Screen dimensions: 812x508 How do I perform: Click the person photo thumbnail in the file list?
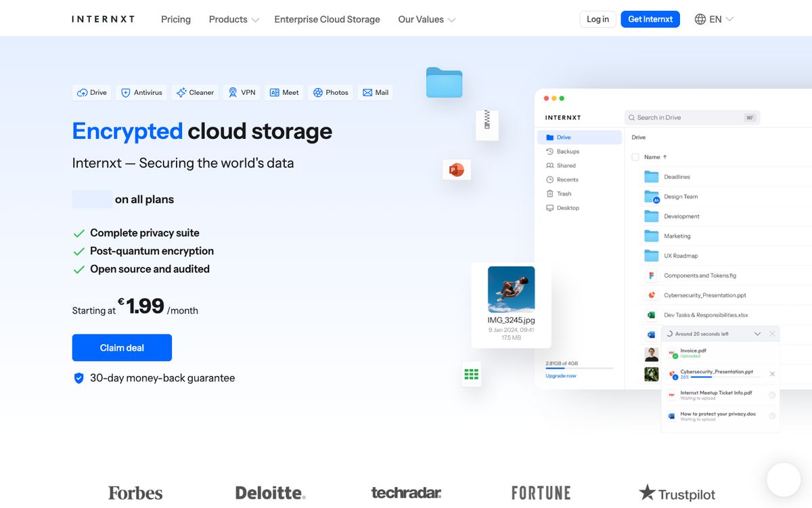[651, 354]
